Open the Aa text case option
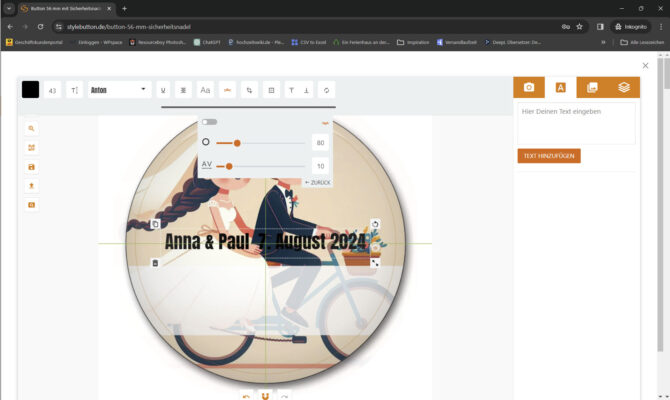 [206, 90]
